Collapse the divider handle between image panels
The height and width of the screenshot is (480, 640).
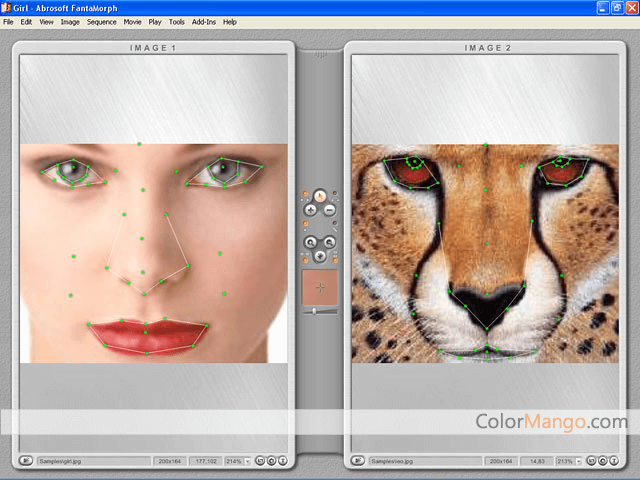click(320, 55)
